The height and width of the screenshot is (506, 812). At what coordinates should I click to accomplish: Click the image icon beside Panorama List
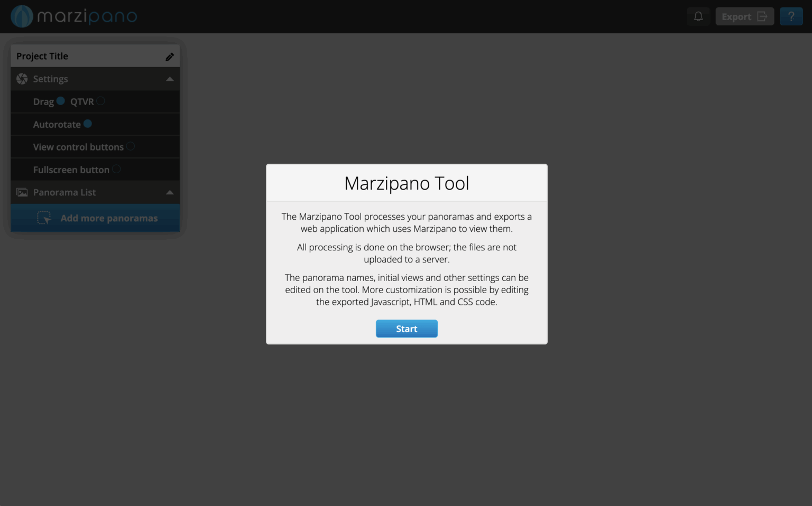22,192
